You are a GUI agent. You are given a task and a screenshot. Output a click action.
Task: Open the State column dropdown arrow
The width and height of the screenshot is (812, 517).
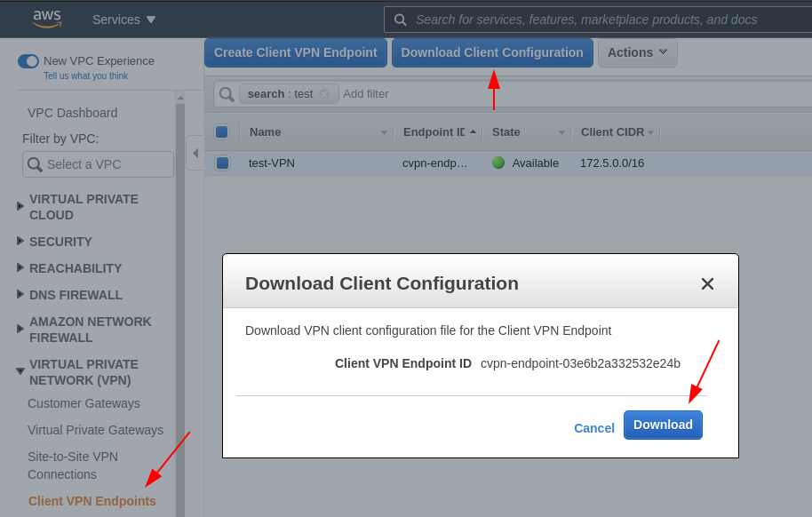(561, 132)
